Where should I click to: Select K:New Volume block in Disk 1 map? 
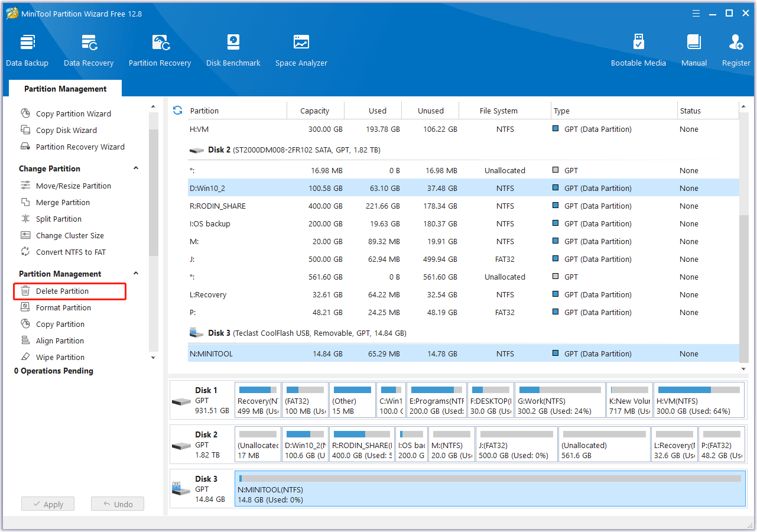coord(629,400)
